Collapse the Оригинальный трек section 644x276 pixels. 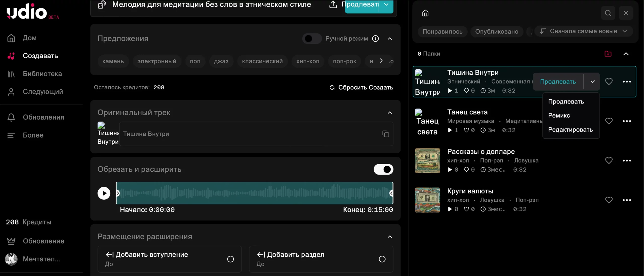tap(390, 113)
